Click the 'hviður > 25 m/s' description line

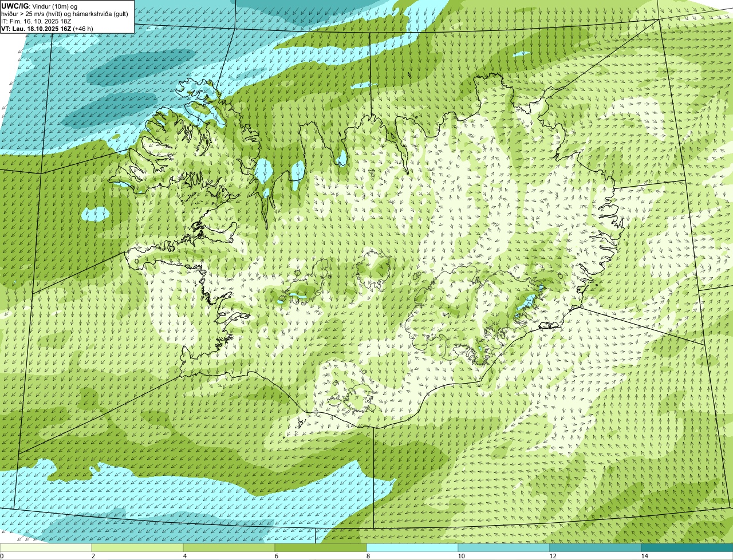pos(65,13)
